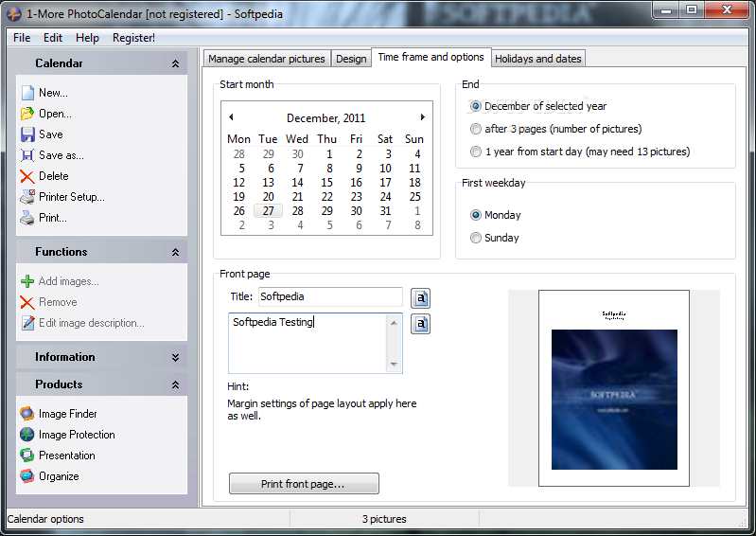The height and width of the screenshot is (536, 756).
Task: Click the font button beside the Title field
Action: (x=420, y=298)
